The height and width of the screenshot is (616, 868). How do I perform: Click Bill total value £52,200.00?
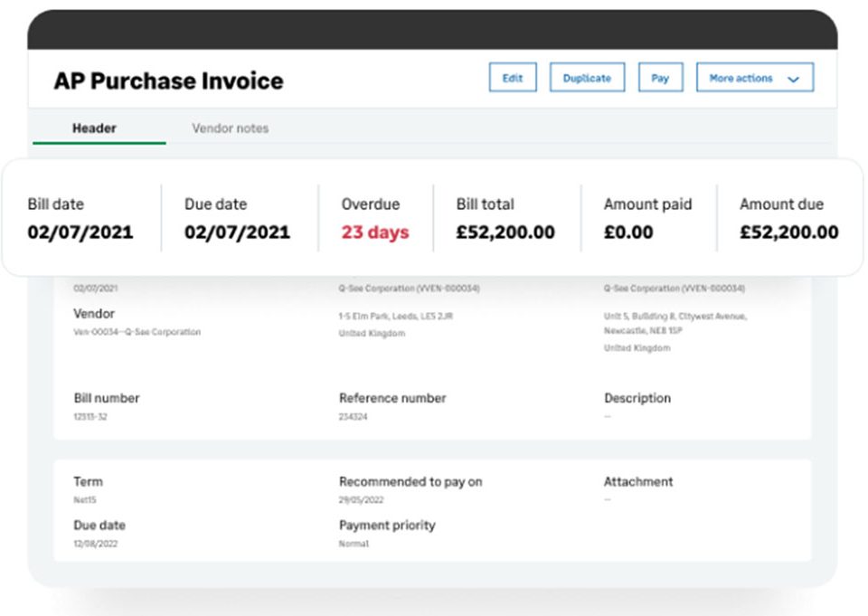pyautogui.click(x=505, y=232)
